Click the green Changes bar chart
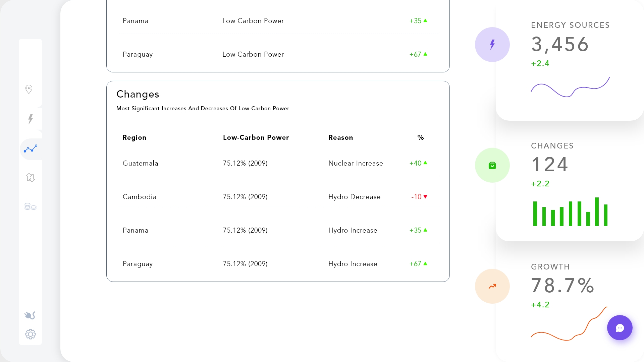 coord(570,212)
